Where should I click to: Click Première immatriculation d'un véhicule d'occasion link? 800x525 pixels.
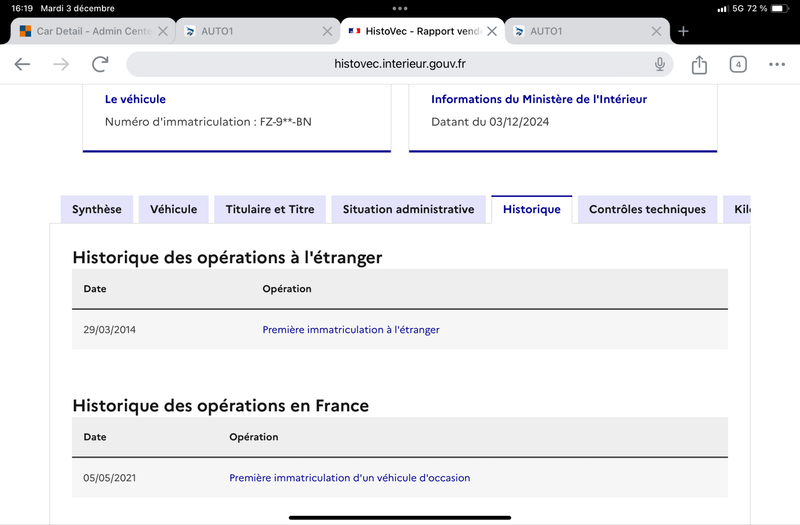[349, 478]
